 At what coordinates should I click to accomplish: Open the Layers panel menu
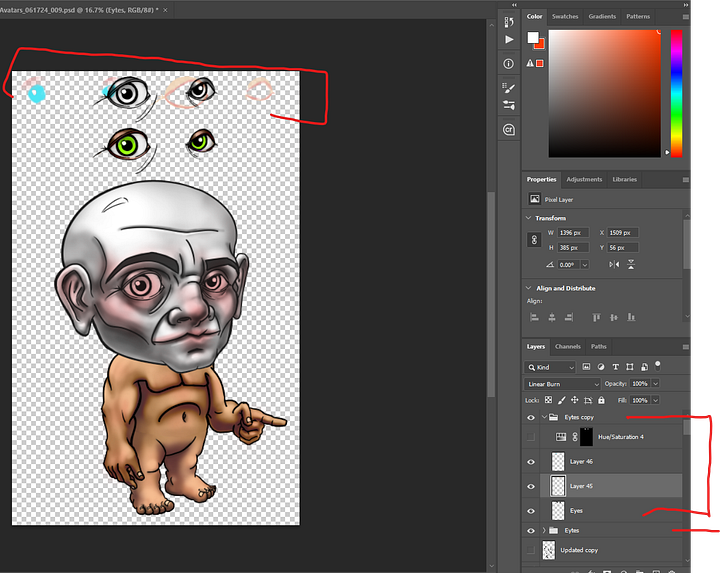[686, 347]
